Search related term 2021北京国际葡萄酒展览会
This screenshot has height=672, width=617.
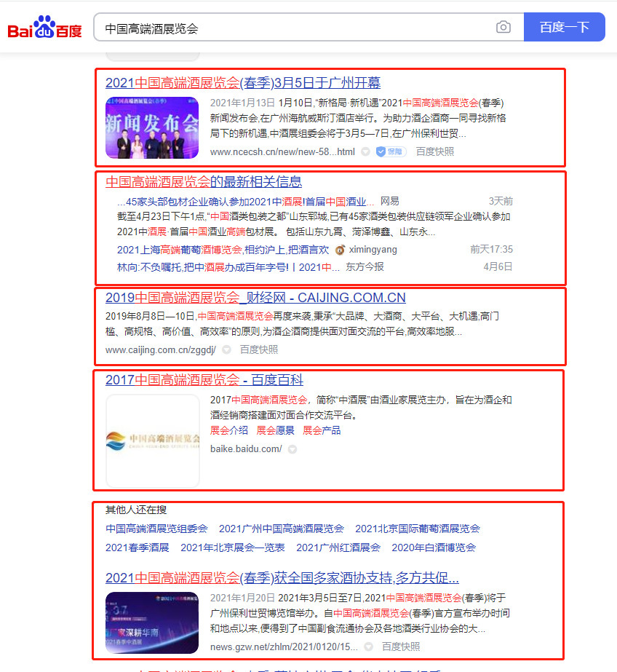click(418, 529)
